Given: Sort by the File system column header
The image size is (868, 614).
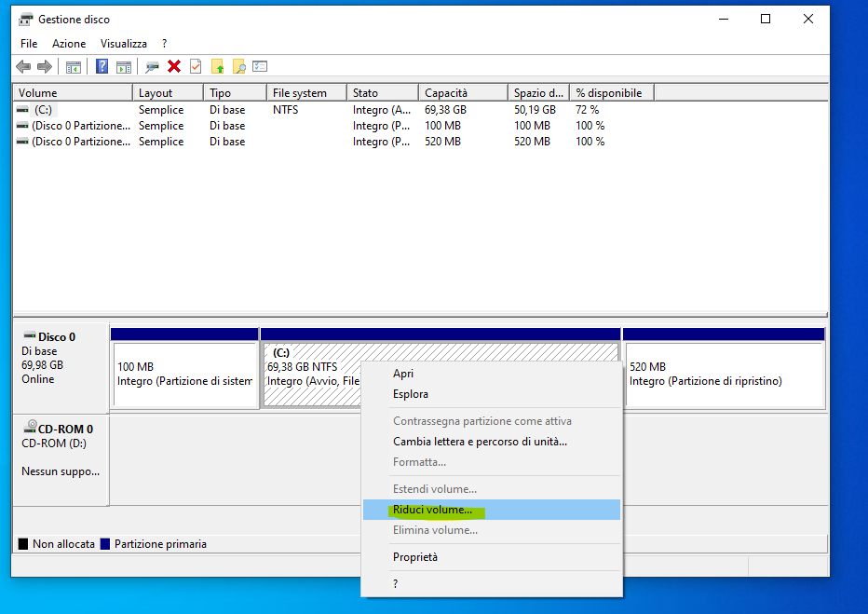Looking at the screenshot, I should pyautogui.click(x=306, y=93).
